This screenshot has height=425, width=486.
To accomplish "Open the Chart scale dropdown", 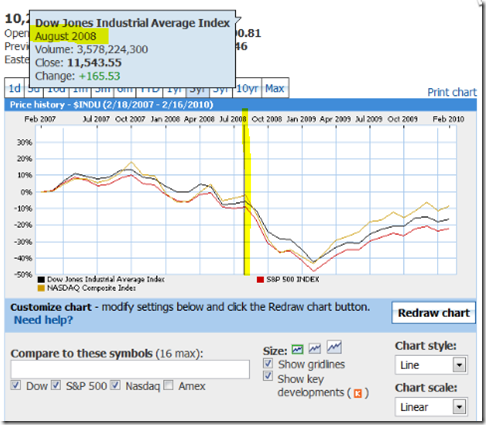I will click(431, 407).
